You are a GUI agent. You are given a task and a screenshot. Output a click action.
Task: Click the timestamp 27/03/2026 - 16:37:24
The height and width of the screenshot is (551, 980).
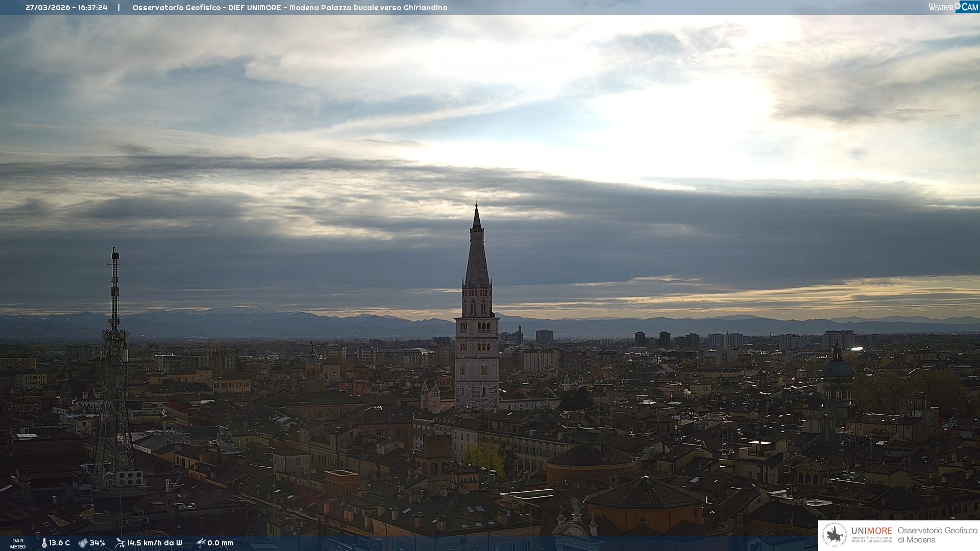point(66,8)
